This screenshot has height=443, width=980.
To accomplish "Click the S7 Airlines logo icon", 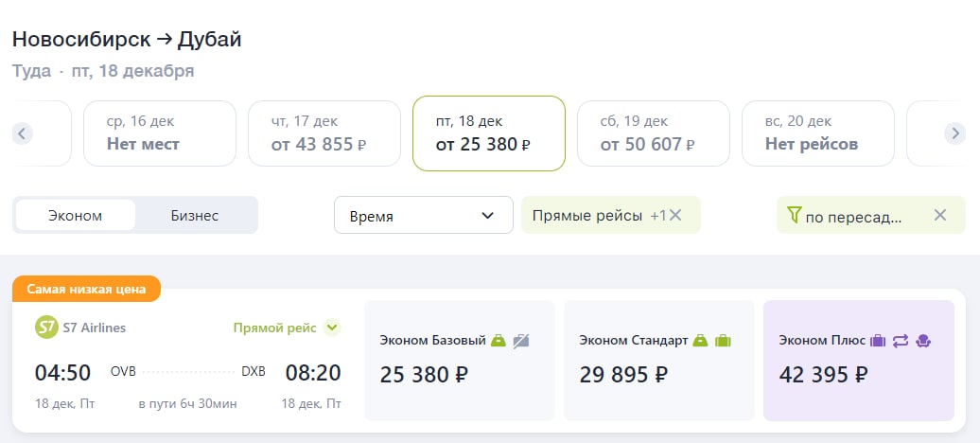I will click(x=46, y=328).
